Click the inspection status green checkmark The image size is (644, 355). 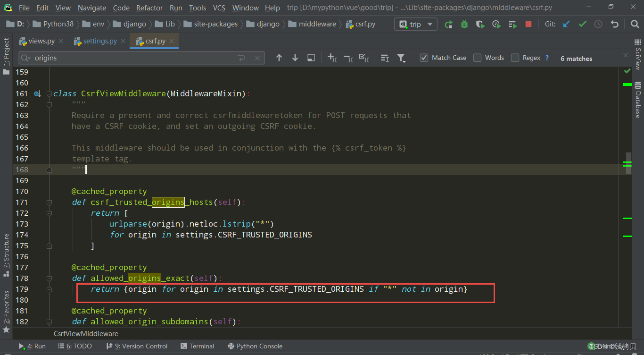click(x=627, y=71)
